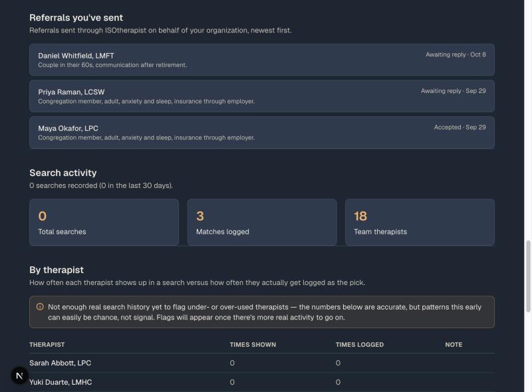The width and height of the screenshot is (532, 392).
Task: Click Yuki Duarte's Times Shown value
Action: tap(232, 382)
